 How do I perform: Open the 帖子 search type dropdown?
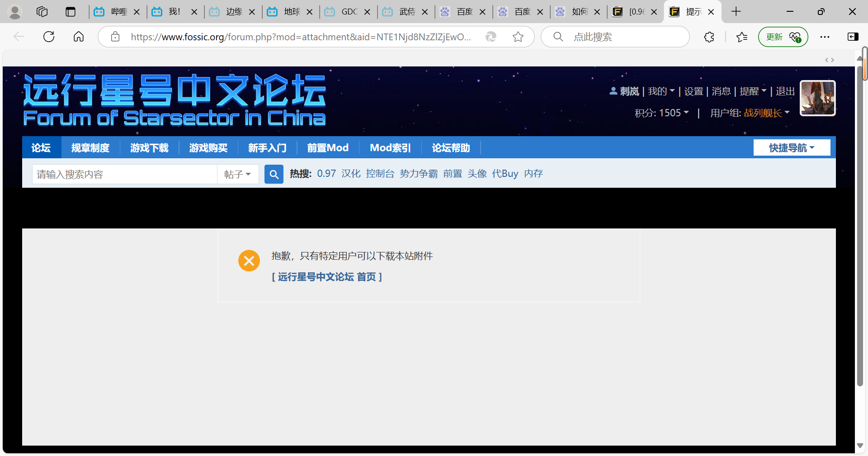[238, 174]
